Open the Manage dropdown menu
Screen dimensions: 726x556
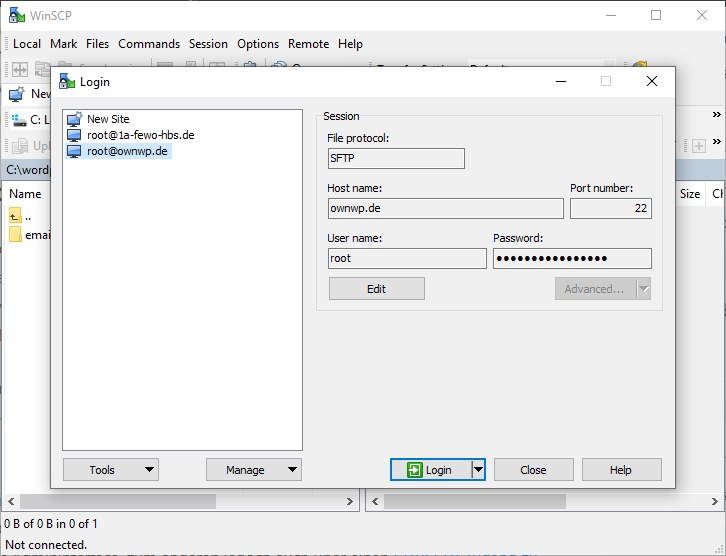click(254, 470)
